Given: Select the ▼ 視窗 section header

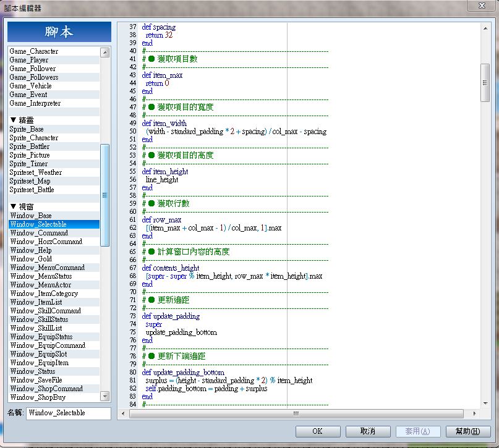Looking at the screenshot, I should tap(54, 206).
